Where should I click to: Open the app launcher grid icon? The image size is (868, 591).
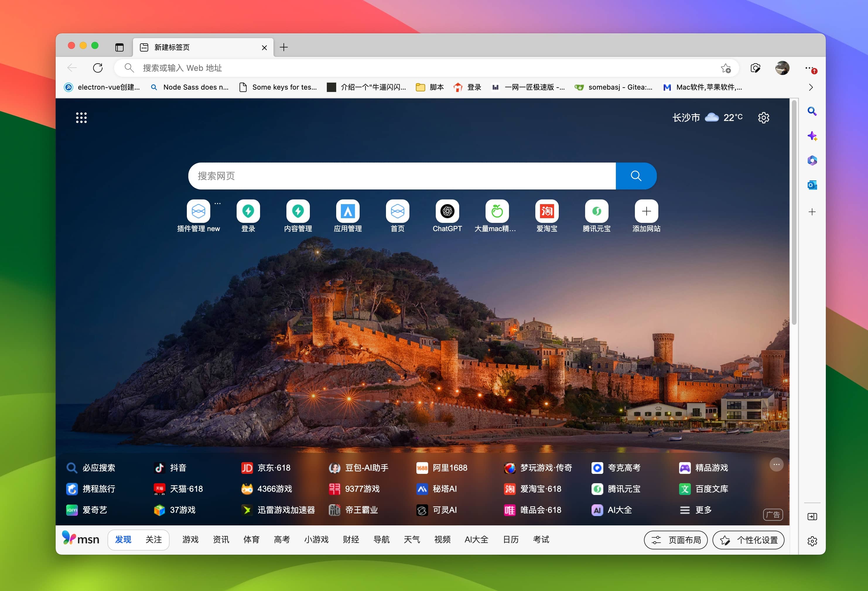[81, 118]
